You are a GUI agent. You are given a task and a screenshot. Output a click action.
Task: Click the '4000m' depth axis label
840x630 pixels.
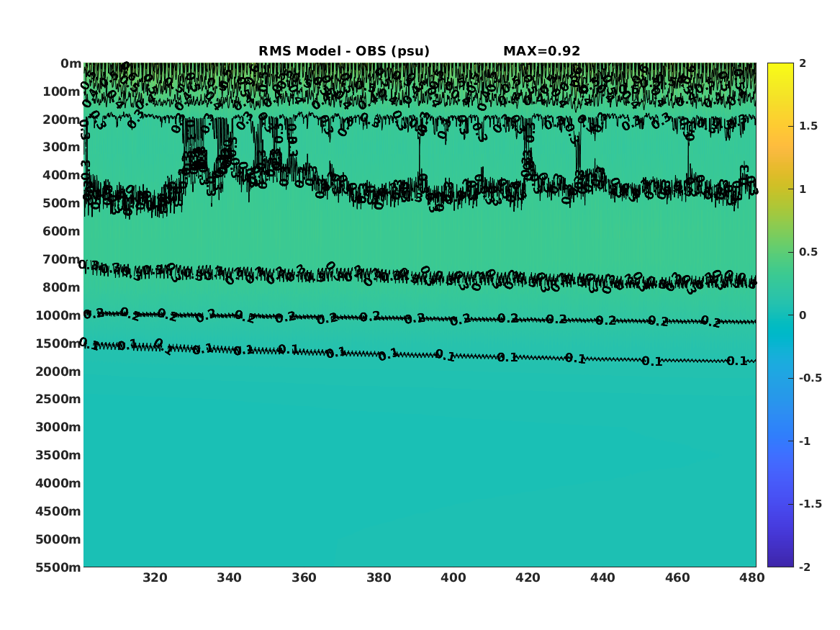click(x=58, y=483)
